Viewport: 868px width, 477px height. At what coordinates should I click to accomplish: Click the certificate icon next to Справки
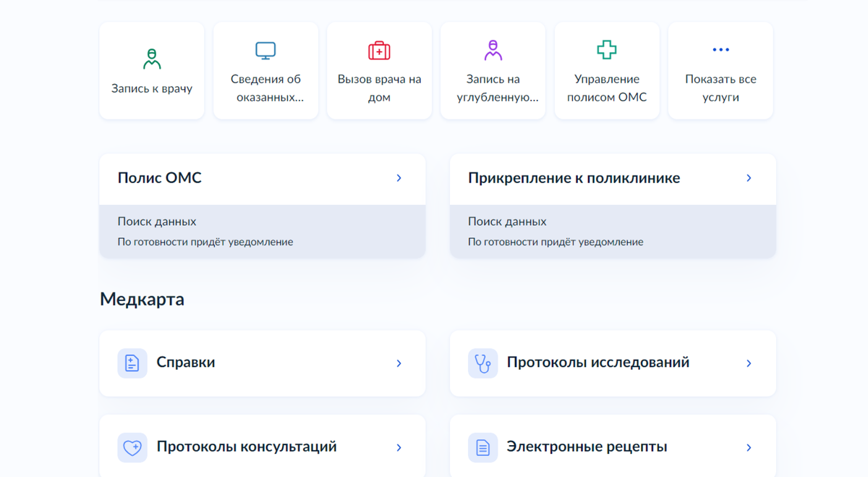pyautogui.click(x=132, y=363)
